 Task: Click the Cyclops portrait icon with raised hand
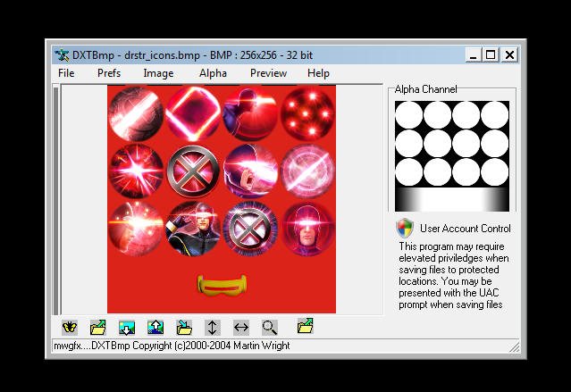click(x=193, y=229)
